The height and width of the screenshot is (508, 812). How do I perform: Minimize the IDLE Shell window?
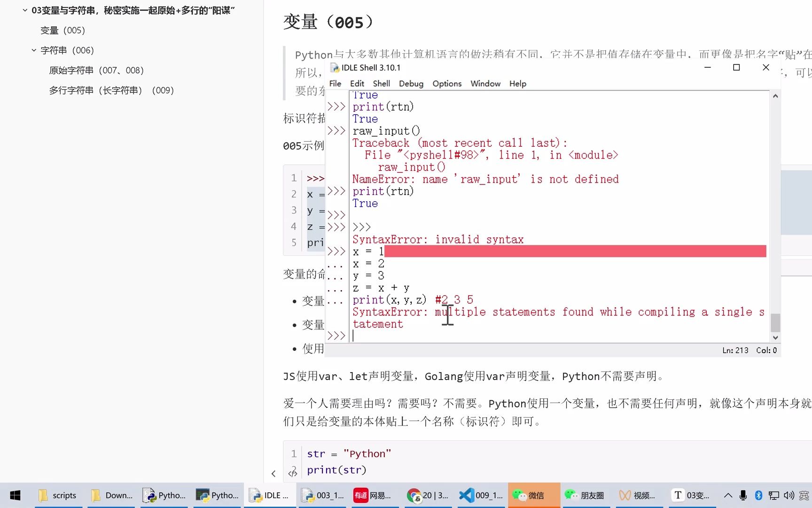pyautogui.click(x=707, y=67)
